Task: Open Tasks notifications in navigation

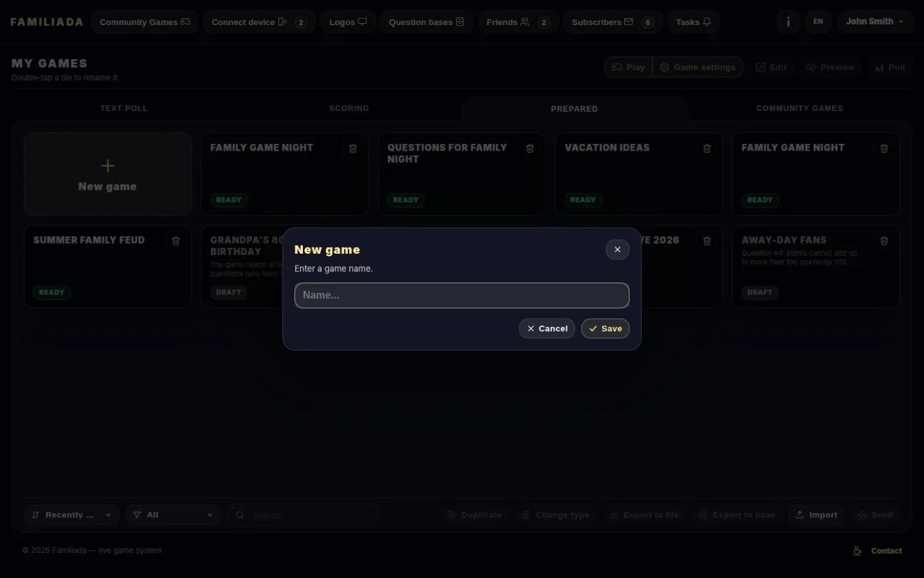Action: [694, 22]
